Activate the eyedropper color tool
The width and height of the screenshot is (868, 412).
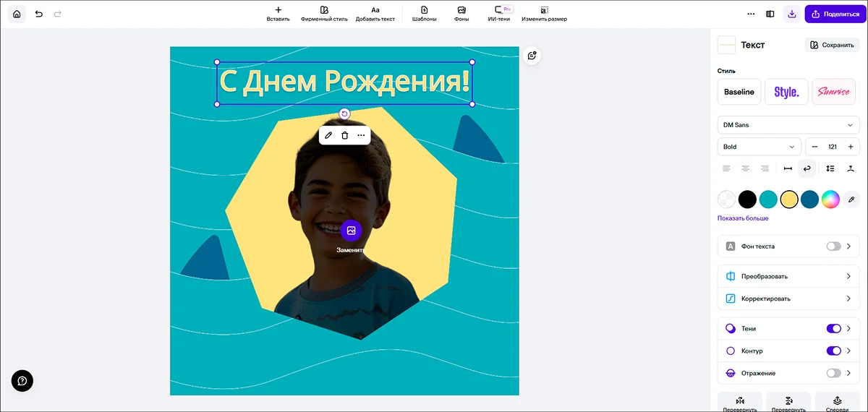(x=851, y=199)
